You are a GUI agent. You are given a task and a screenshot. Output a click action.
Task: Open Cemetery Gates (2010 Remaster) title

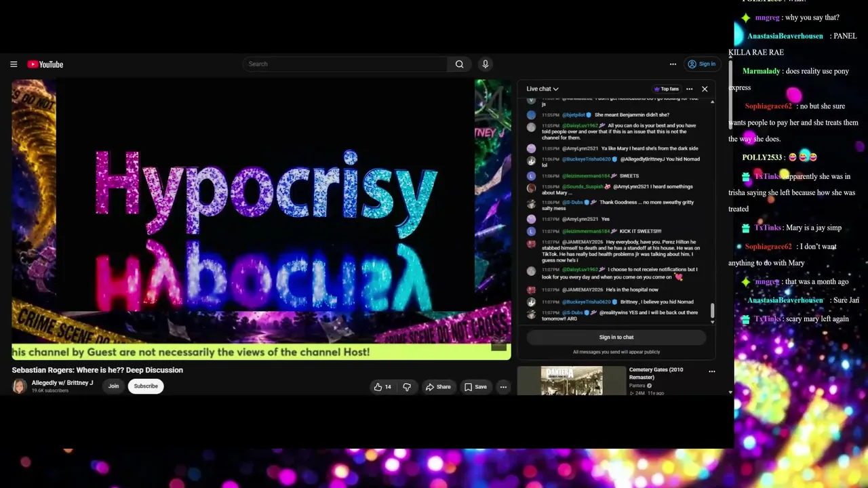pos(656,373)
